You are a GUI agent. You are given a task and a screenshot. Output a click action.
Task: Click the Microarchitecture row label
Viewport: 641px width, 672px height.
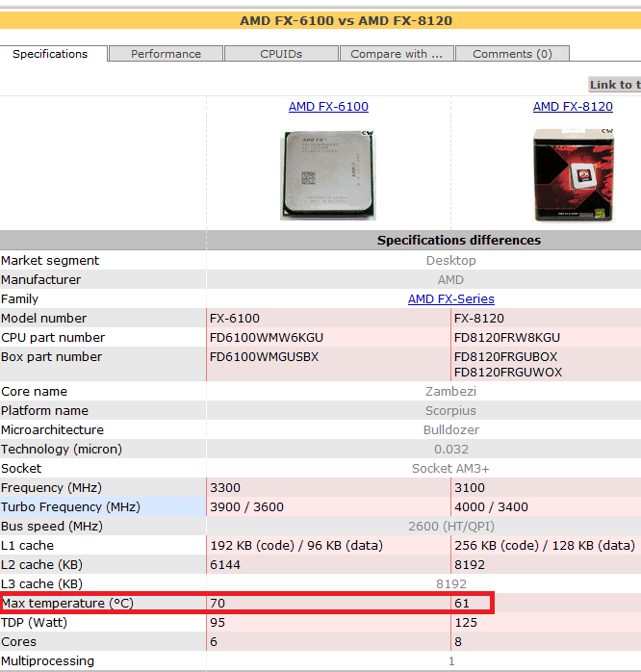click(x=52, y=429)
